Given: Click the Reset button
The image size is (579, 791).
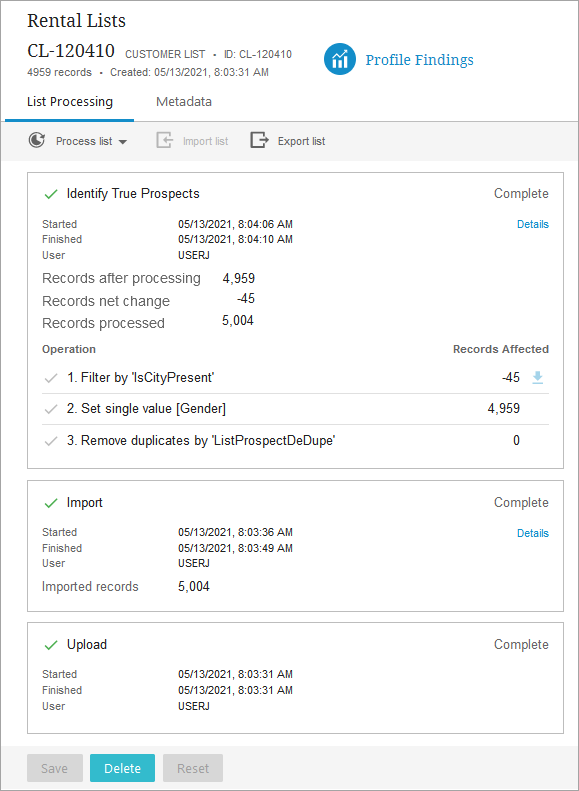Looking at the screenshot, I should (193, 768).
